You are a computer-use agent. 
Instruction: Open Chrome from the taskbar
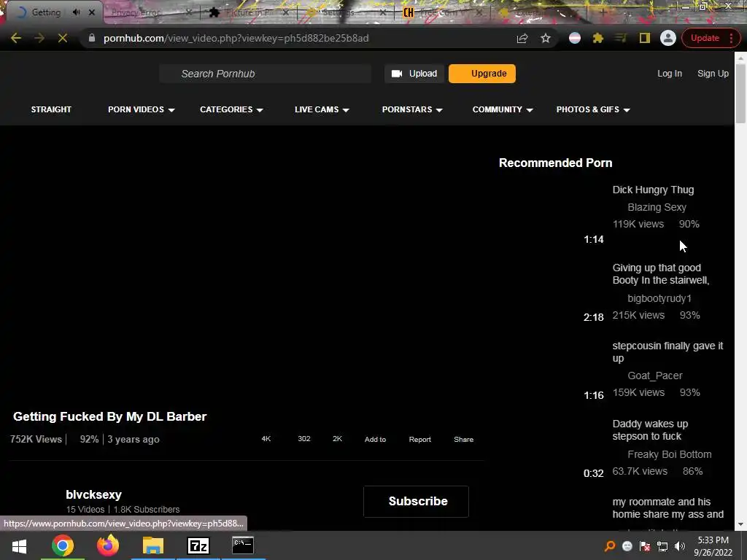[63, 545]
